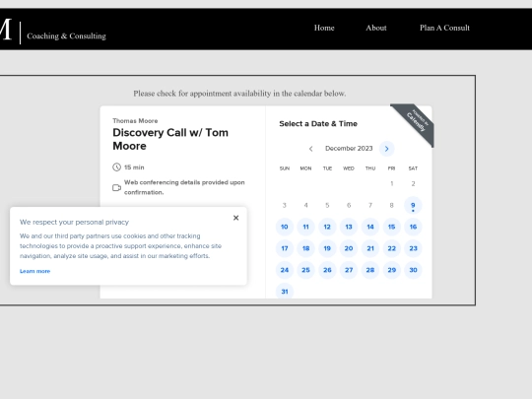Select December 19 date
This screenshot has width=532, height=399.
click(327, 248)
